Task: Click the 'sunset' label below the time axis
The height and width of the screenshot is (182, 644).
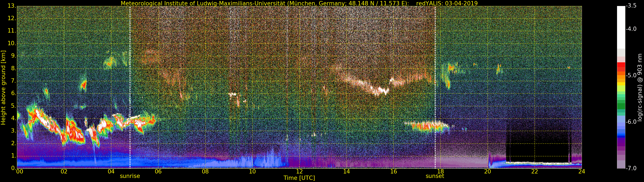Action: point(435,176)
